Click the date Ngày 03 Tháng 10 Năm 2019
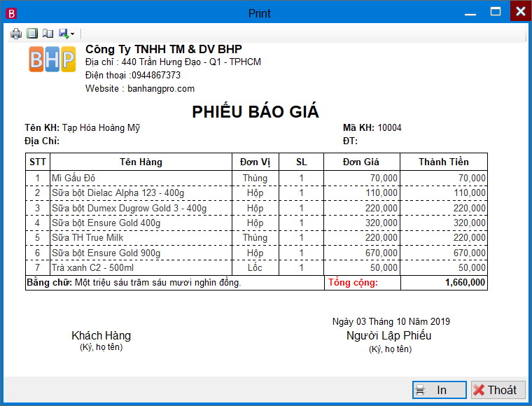 pyautogui.click(x=391, y=321)
